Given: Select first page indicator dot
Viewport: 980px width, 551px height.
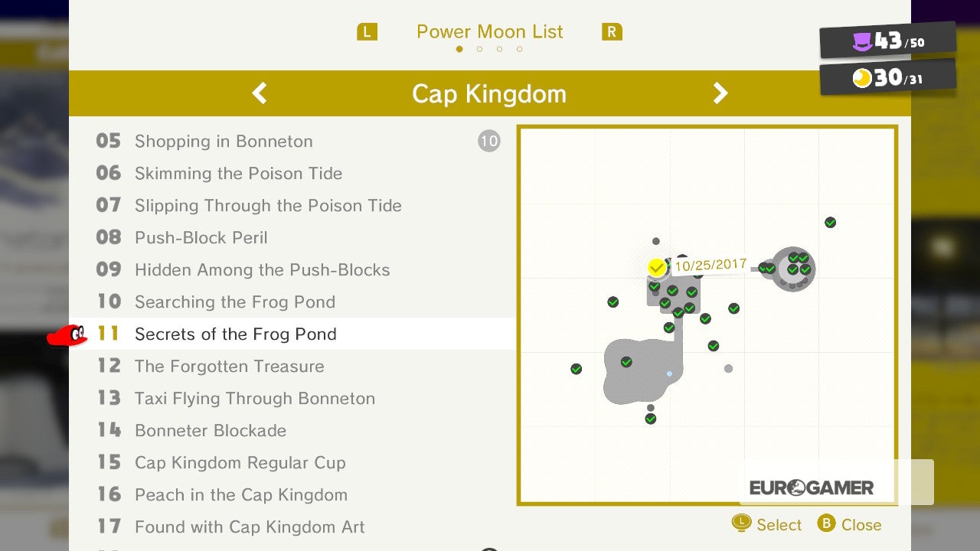Looking at the screenshot, I should tap(459, 49).
